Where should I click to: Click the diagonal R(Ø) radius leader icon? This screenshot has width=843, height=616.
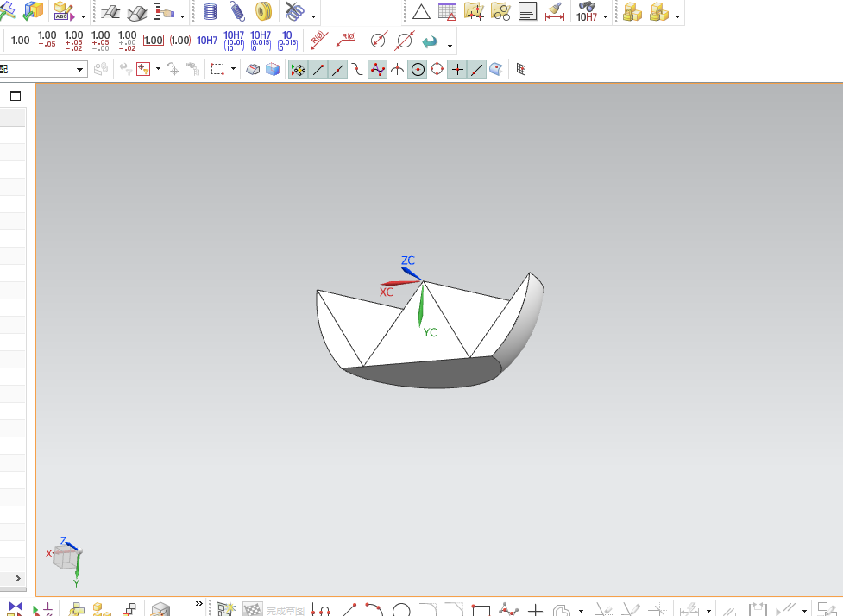point(319,41)
